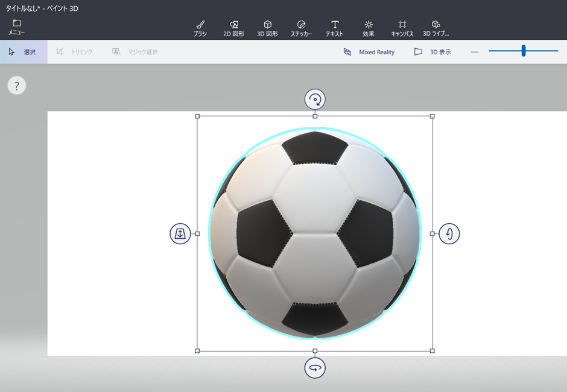Open the 3D 図形 shapes tool
The width and height of the screenshot is (567, 392).
[x=267, y=28]
